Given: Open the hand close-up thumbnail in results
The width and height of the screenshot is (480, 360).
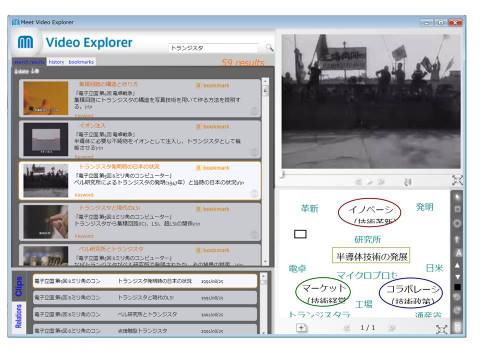Looking at the screenshot, I should (x=46, y=222).
